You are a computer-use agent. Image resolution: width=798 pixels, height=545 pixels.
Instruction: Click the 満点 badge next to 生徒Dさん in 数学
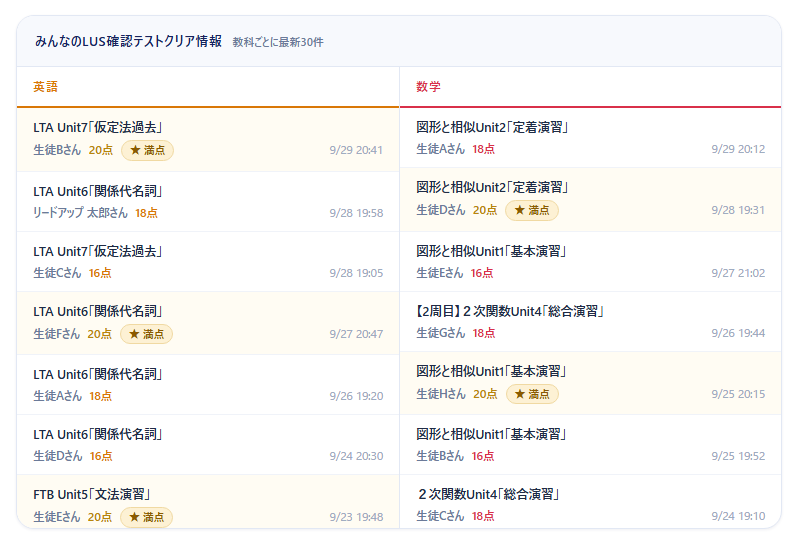click(x=532, y=210)
